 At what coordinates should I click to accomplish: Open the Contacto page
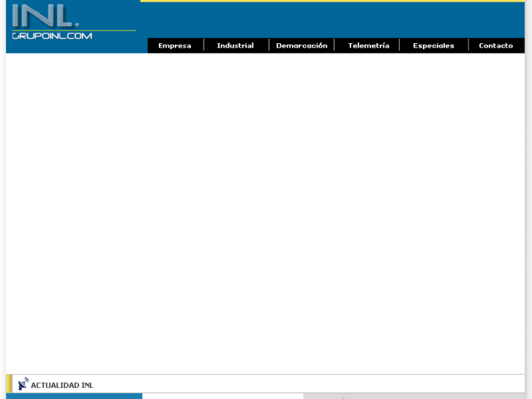pyautogui.click(x=495, y=45)
